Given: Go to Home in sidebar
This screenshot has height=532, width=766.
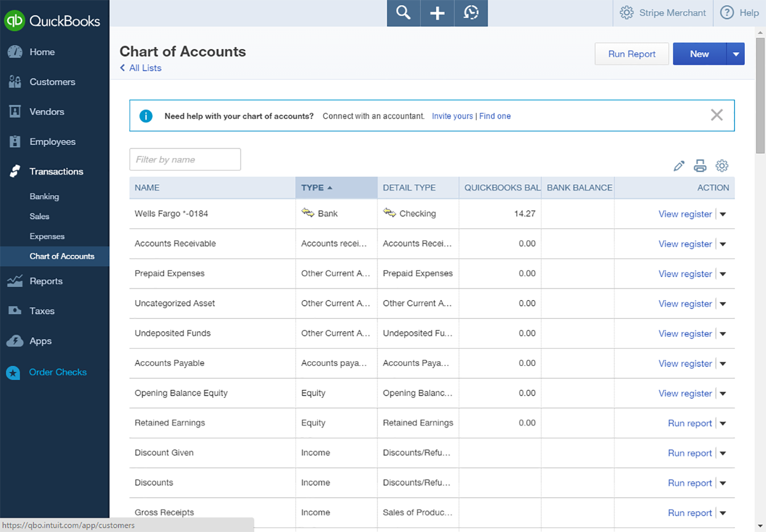Looking at the screenshot, I should click(x=42, y=52).
